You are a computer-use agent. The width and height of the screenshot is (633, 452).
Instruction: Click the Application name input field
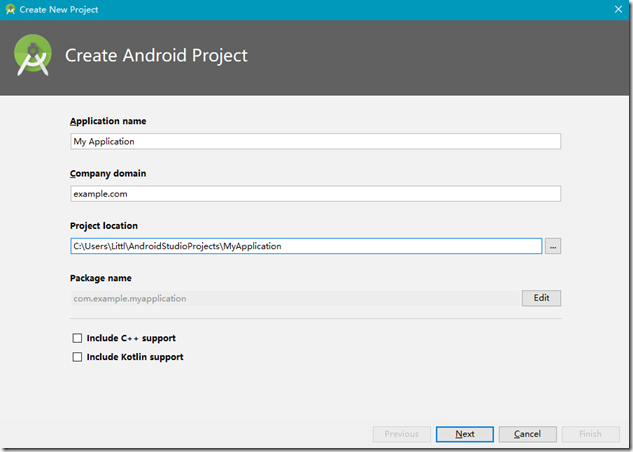click(x=315, y=142)
